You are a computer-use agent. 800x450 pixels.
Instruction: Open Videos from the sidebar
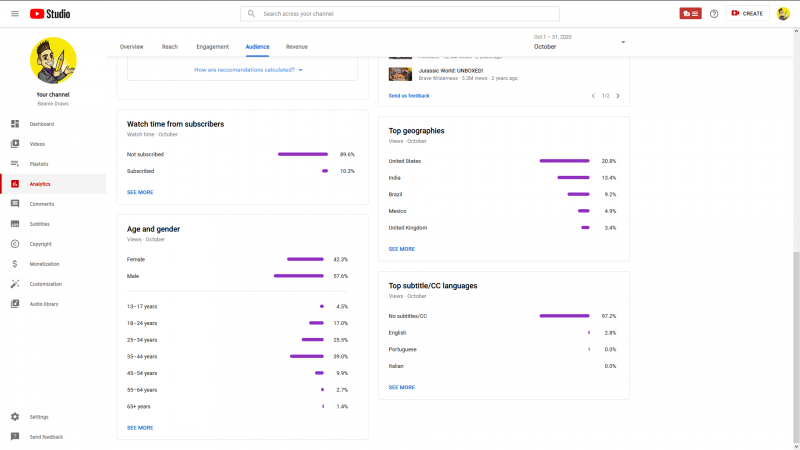(x=15, y=144)
